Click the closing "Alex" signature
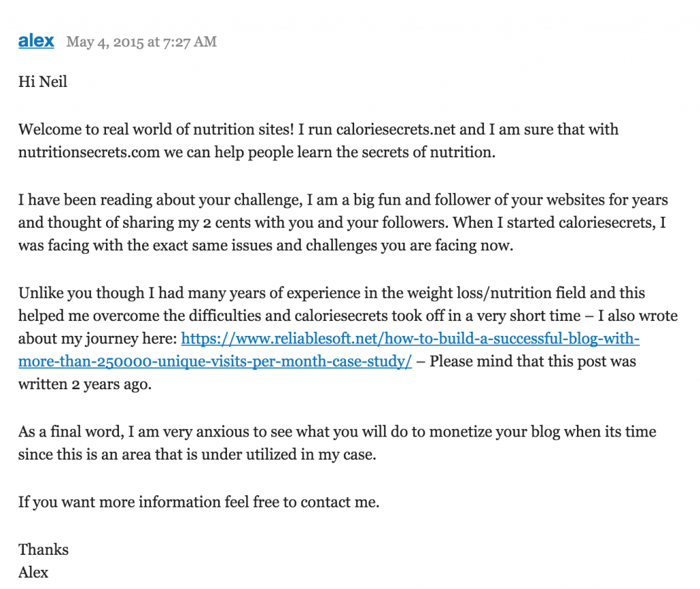700x589 pixels. coord(33,573)
